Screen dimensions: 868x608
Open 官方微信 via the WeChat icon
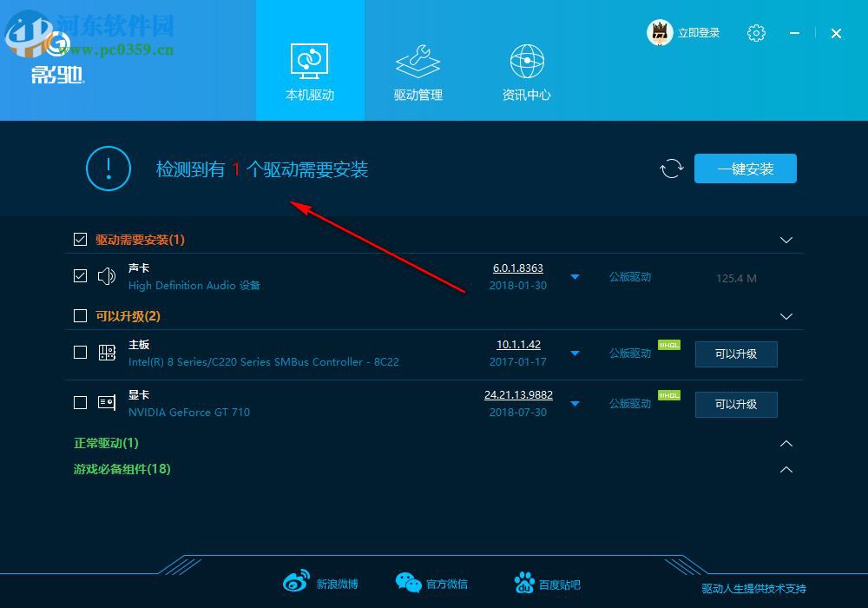408,582
